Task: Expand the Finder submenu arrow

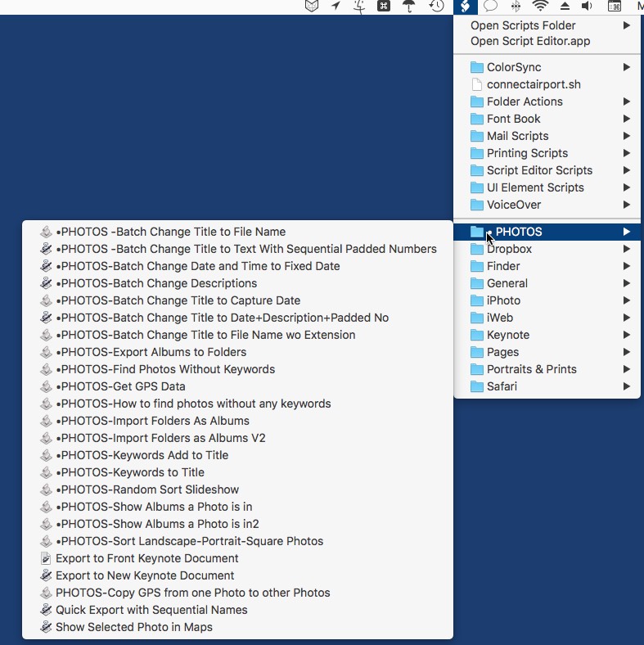Action: pyautogui.click(x=626, y=266)
